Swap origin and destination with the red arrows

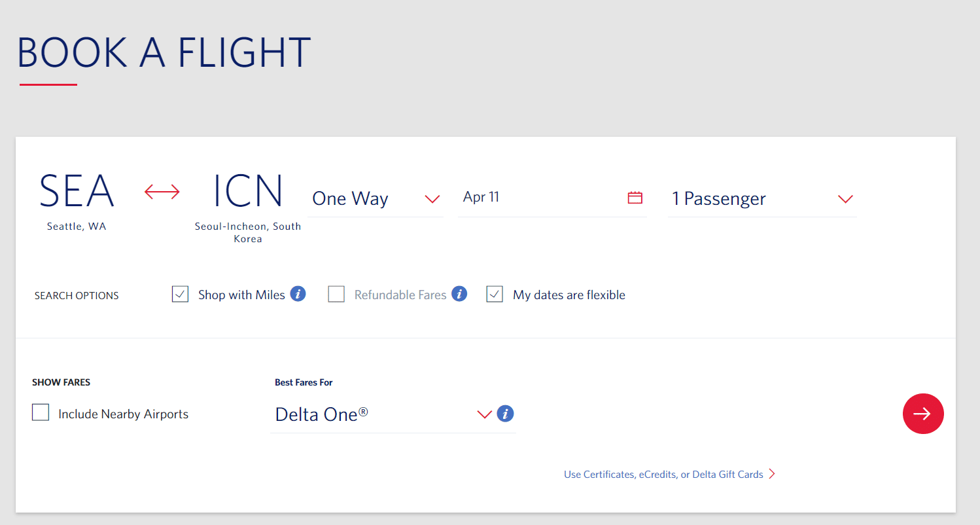pyautogui.click(x=162, y=191)
